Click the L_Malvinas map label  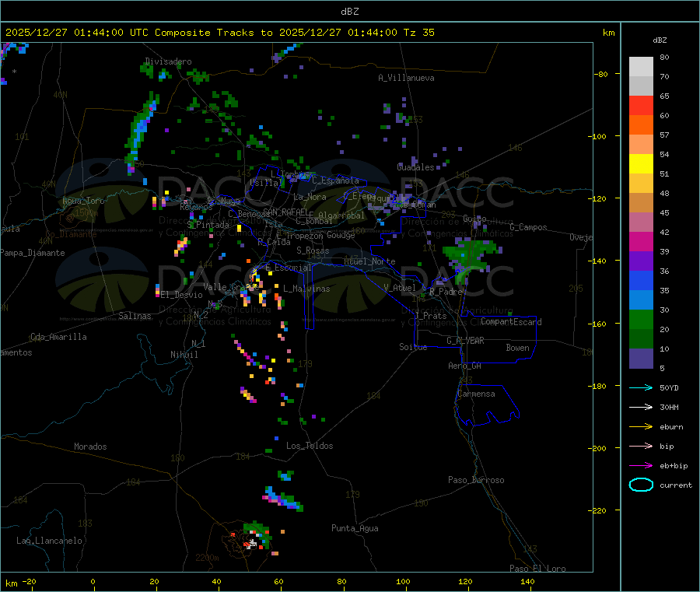pos(306,289)
